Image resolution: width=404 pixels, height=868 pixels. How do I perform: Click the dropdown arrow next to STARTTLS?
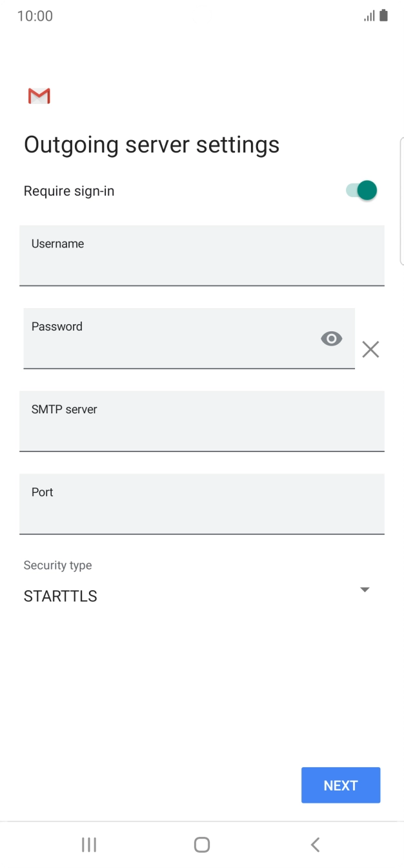[x=365, y=589]
